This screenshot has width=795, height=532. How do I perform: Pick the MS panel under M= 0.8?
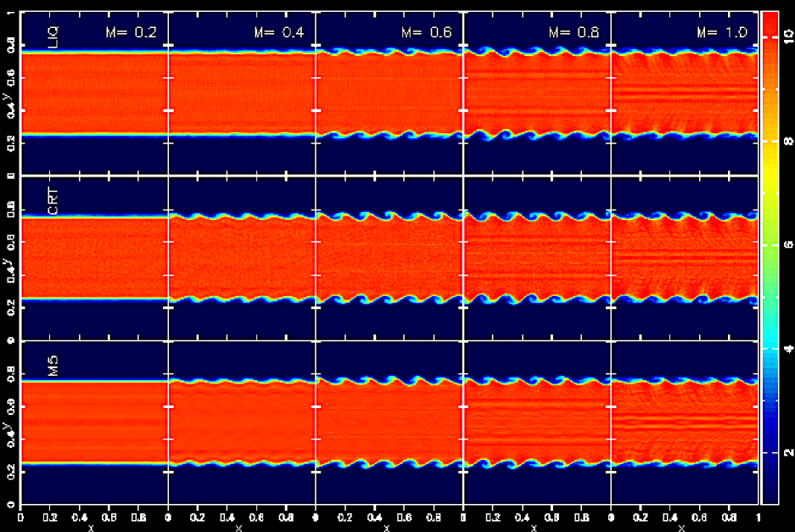(x=537, y=423)
